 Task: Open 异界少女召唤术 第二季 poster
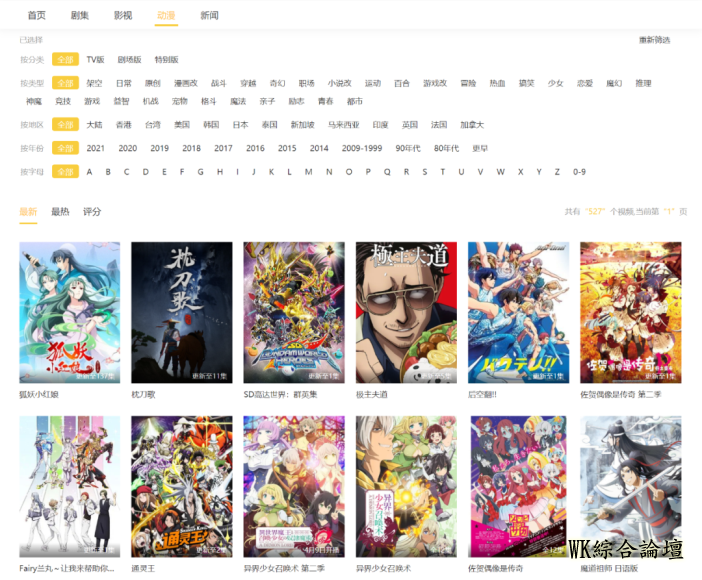point(294,487)
